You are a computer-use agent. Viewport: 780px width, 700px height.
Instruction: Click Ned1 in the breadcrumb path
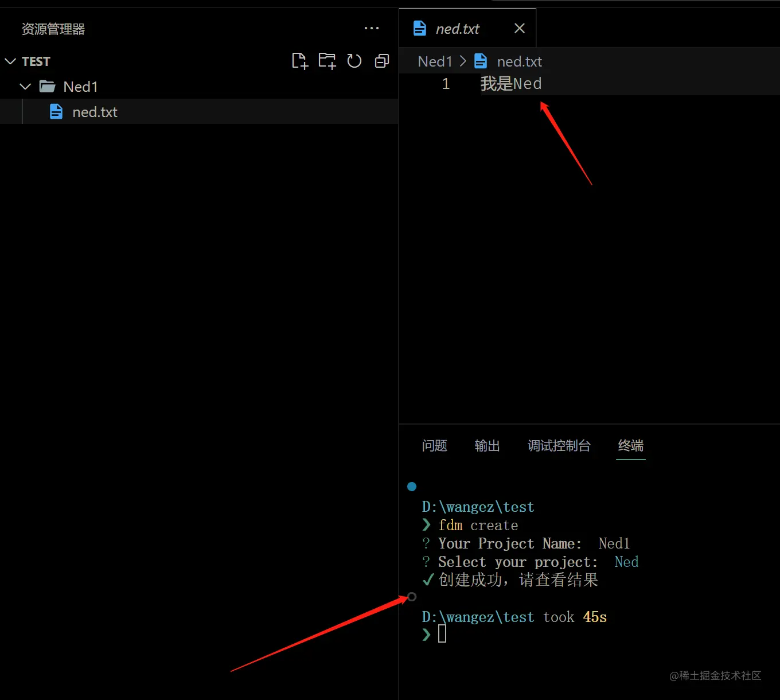point(435,61)
